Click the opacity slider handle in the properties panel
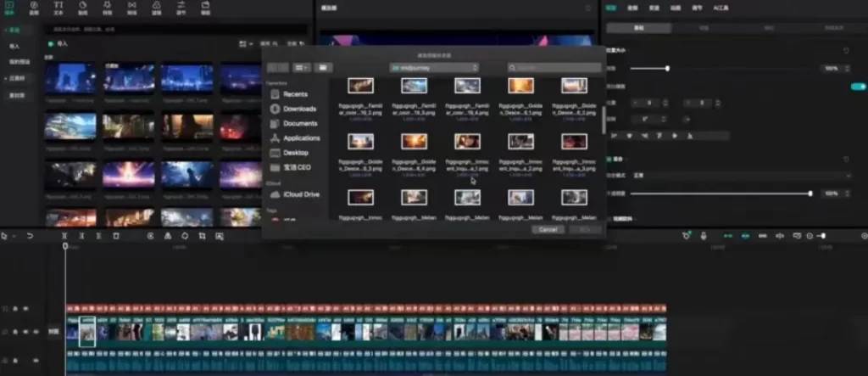This screenshot has height=376, width=868. (810, 194)
